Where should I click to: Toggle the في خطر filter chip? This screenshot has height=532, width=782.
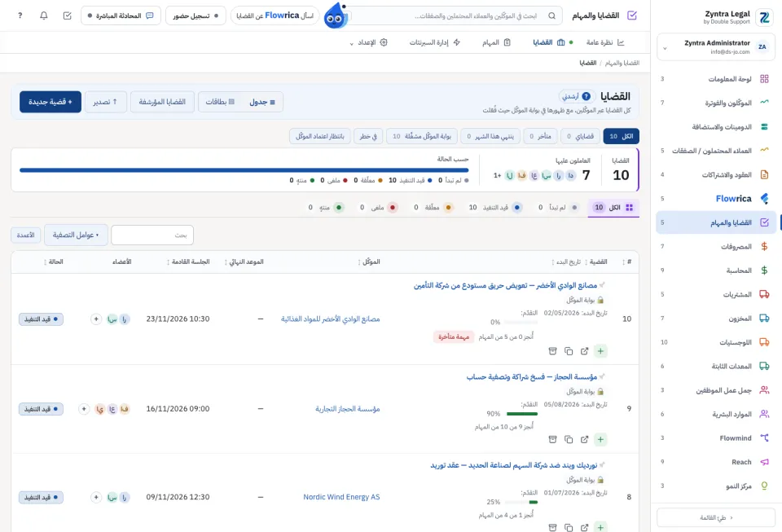368,136
